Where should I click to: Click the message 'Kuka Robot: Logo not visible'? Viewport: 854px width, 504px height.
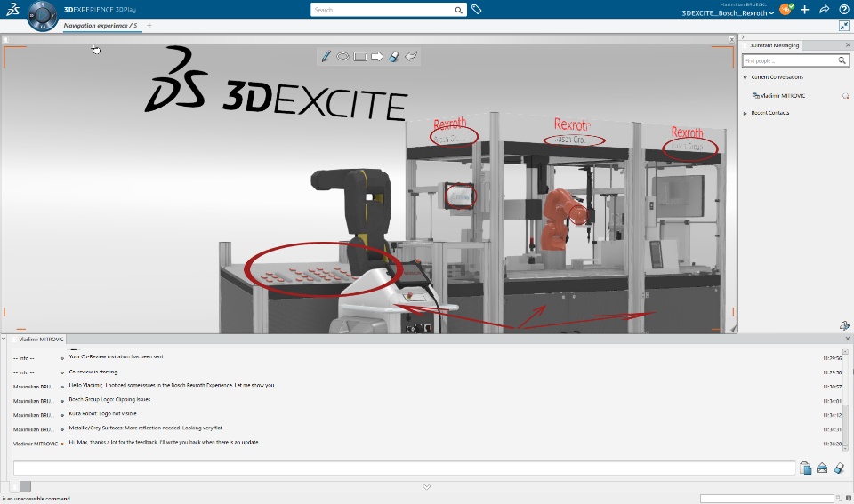tap(102, 413)
